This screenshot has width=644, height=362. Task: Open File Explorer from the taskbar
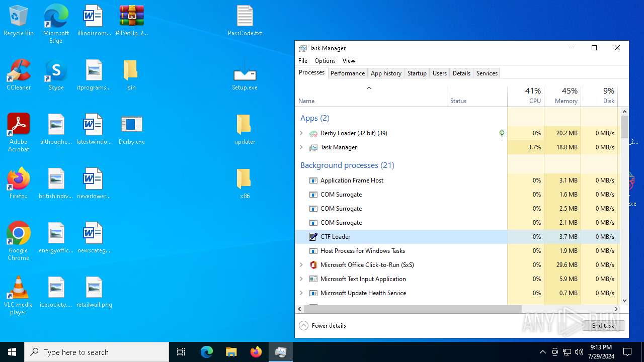point(231,352)
